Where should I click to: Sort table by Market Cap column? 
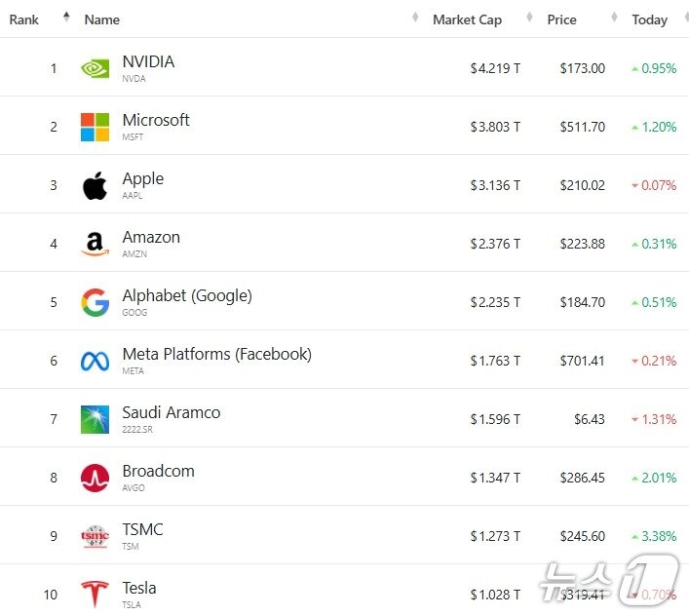[467, 19]
